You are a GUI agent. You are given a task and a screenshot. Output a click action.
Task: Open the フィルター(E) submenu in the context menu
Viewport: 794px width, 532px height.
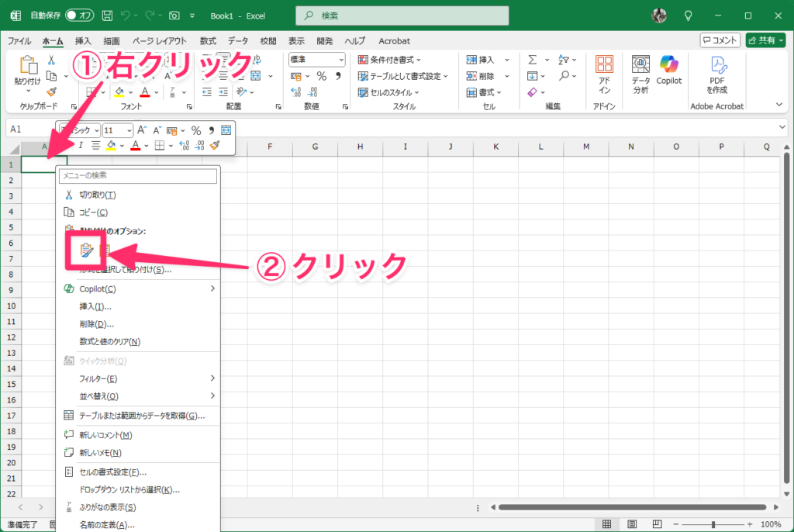point(138,378)
